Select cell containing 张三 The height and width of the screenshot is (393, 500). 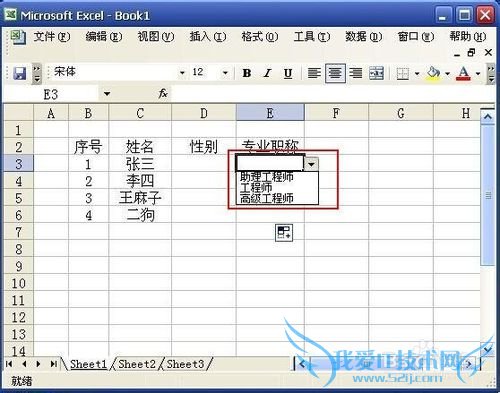click(140, 164)
